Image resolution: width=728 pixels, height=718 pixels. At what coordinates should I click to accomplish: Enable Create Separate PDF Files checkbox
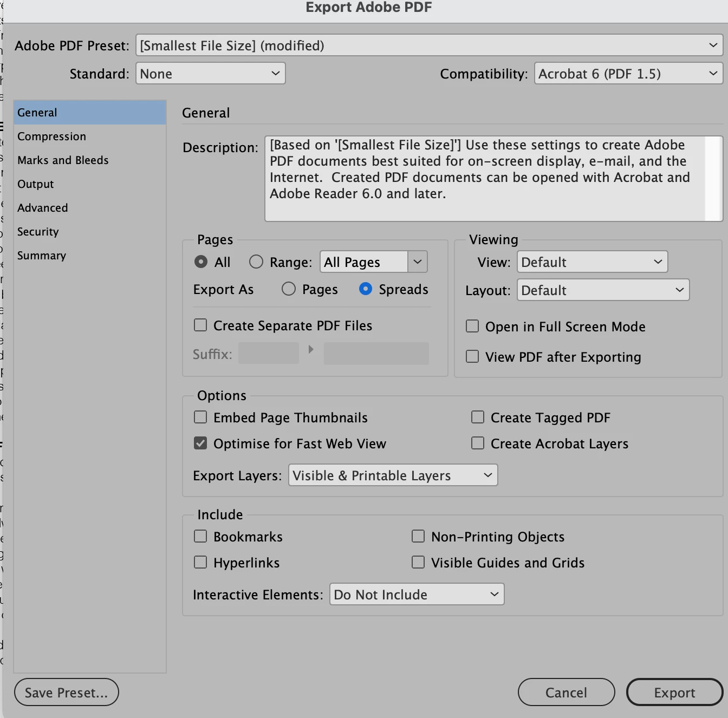click(x=200, y=325)
